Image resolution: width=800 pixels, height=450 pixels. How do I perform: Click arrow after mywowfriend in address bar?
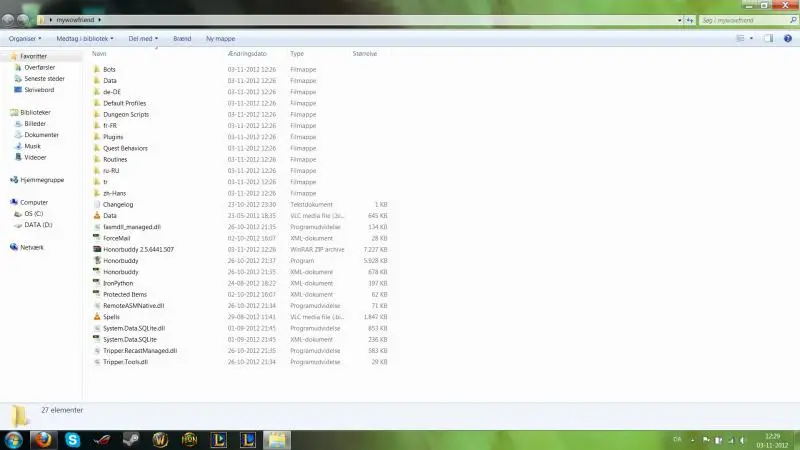tap(99, 20)
